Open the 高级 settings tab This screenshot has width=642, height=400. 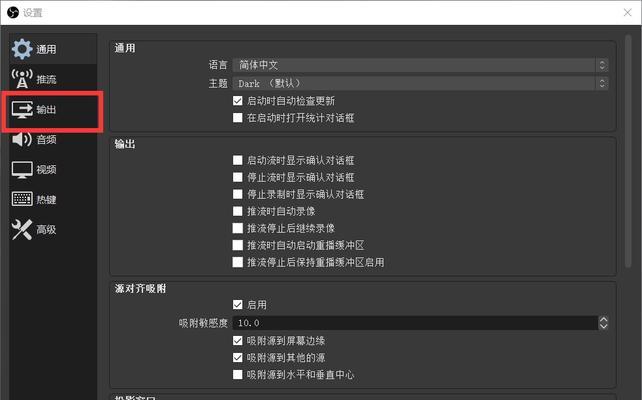pos(53,229)
